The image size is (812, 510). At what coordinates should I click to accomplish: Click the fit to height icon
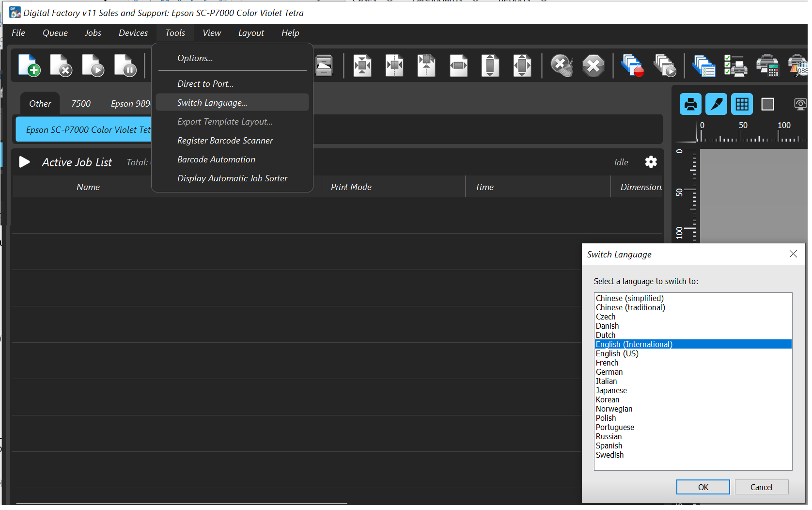pyautogui.click(x=490, y=65)
